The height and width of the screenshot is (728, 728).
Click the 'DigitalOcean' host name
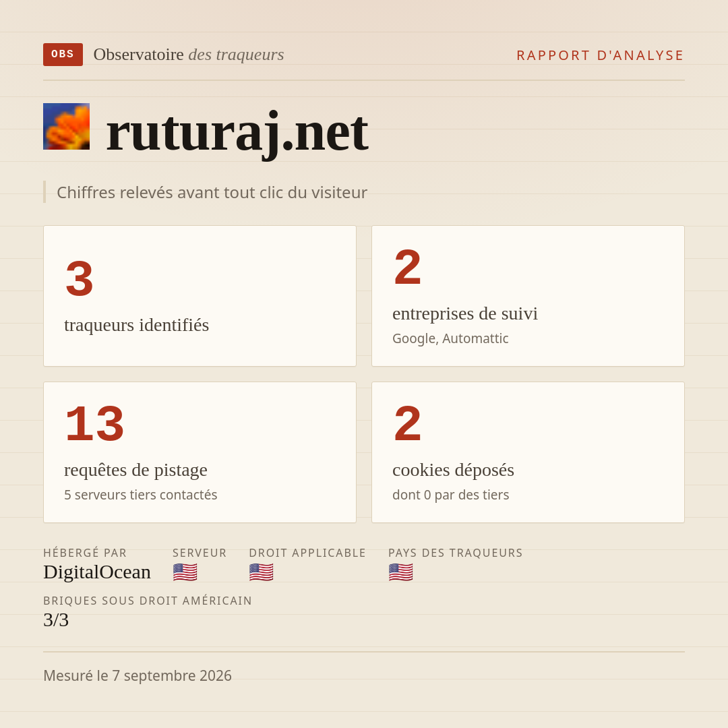pos(97,572)
